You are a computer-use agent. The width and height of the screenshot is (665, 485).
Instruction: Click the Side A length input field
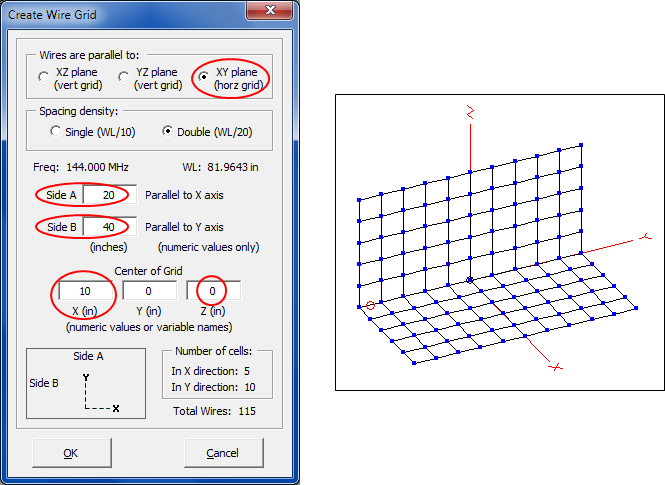(x=109, y=195)
